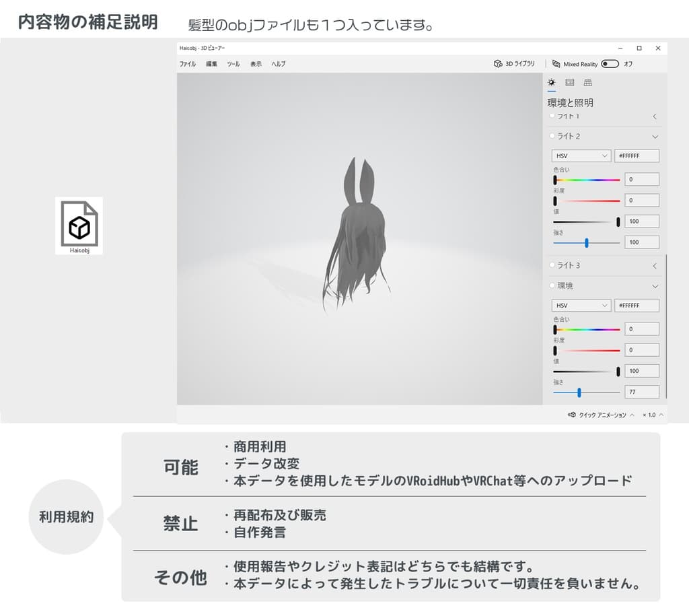Enable the 環境 radio button
Viewport: 689px width, 616px height.
(x=552, y=285)
